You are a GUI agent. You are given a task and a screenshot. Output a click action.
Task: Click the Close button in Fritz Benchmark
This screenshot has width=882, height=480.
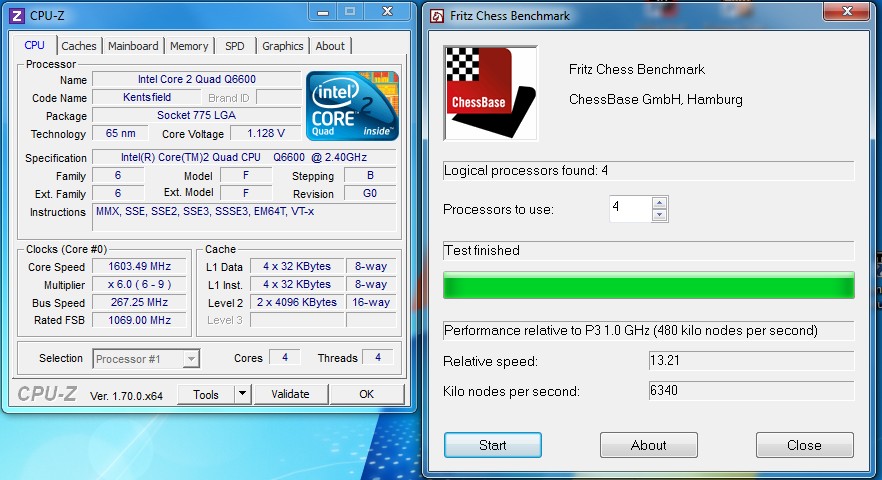[x=804, y=445]
